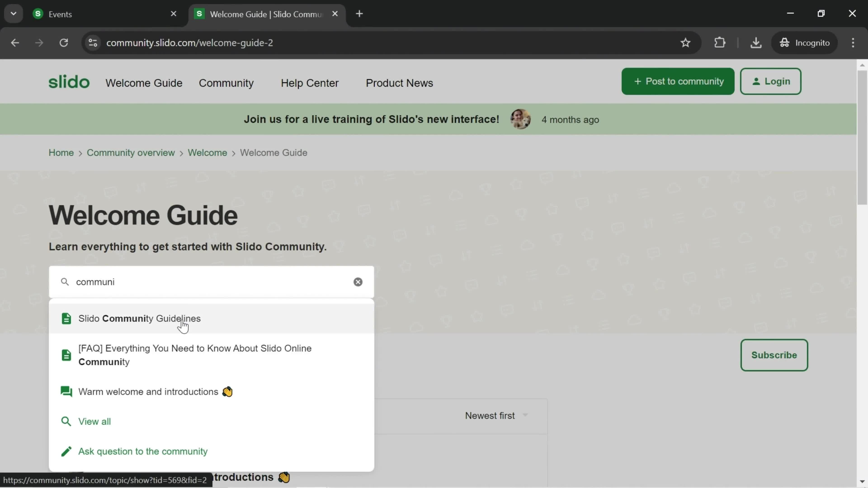Open browser downloads icon
This screenshot has width=868, height=488.
pos(756,43)
